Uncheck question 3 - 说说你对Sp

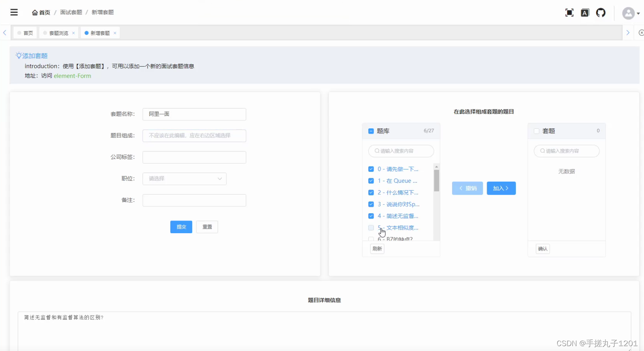(x=371, y=204)
